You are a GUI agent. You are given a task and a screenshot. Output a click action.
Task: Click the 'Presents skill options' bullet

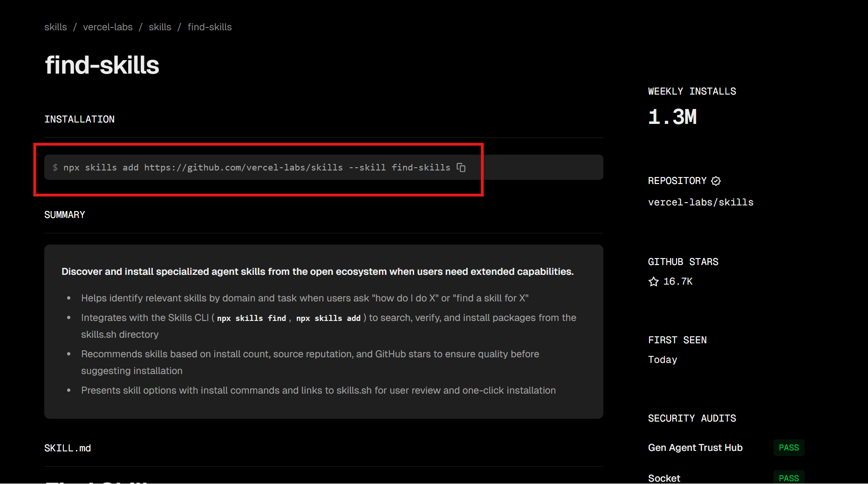pos(318,390)
